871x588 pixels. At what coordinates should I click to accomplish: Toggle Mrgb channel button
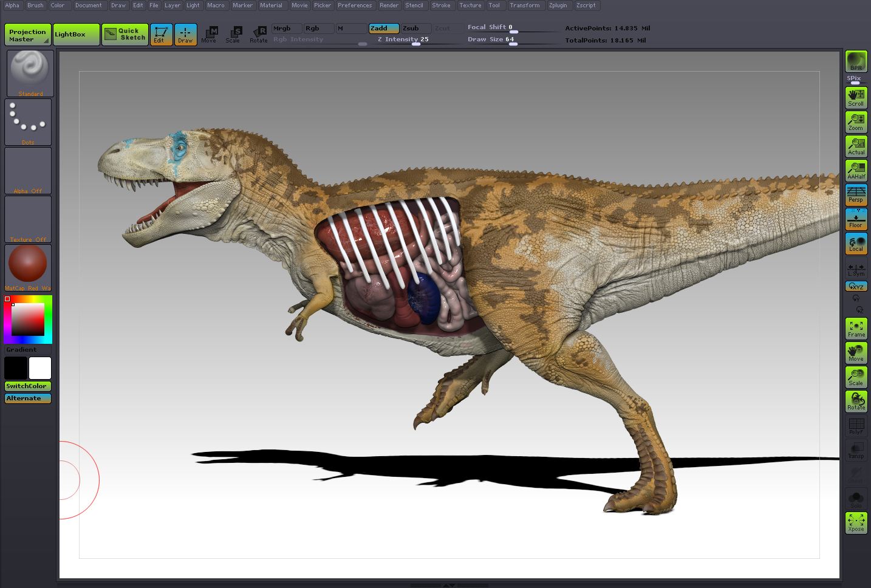(287, 29)
